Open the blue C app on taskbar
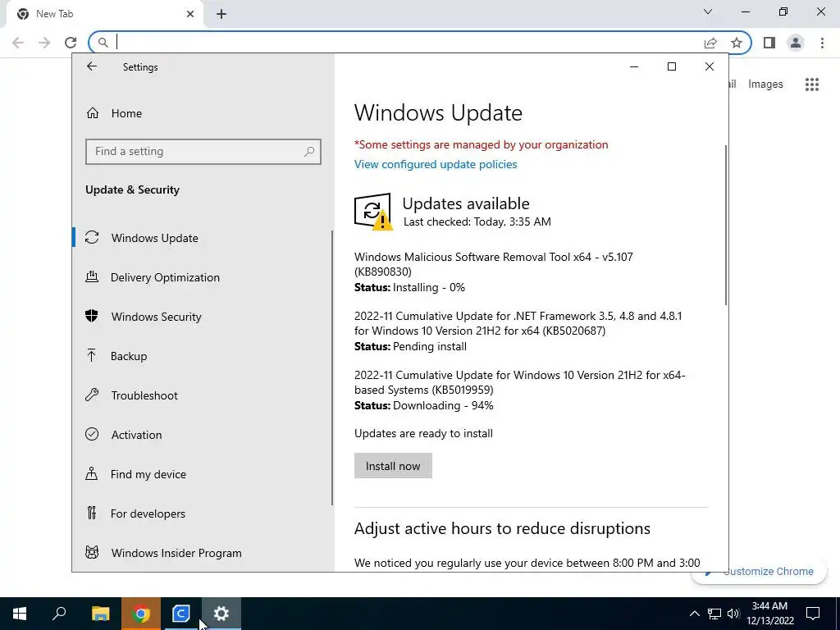This screenshot has width=840, height=630. tap(181, 614)
